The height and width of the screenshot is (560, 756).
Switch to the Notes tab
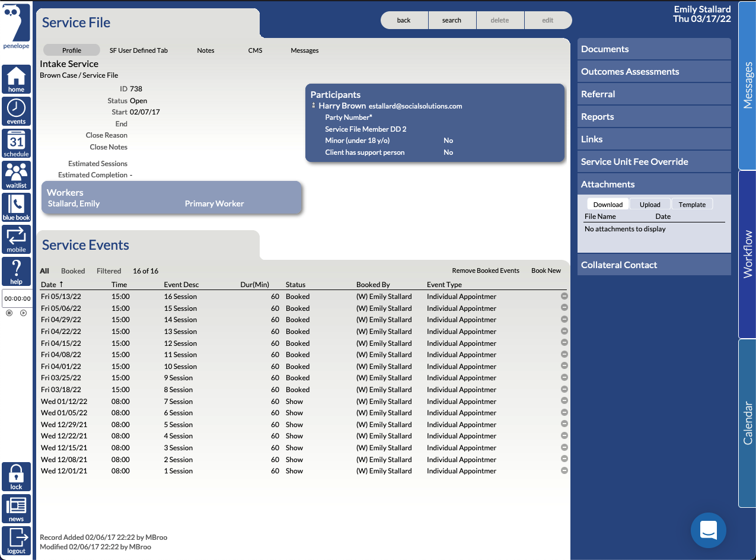pos(206,50)
